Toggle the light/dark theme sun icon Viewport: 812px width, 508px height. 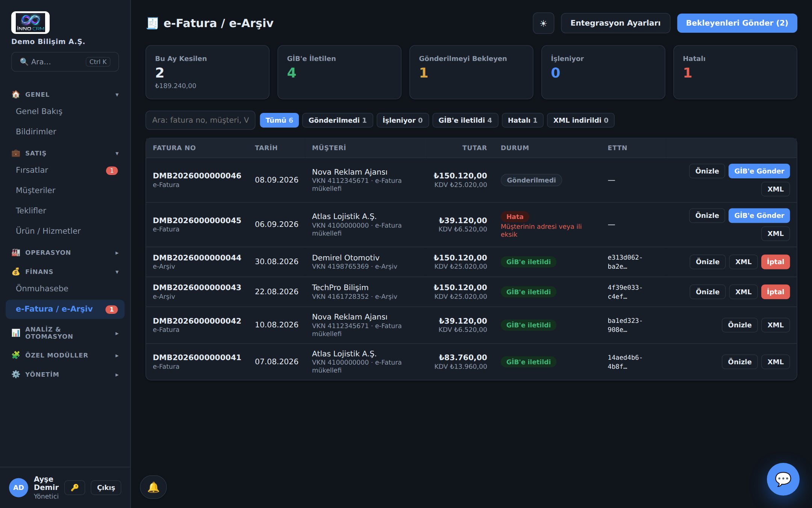pyautogui.click(x=543, y=23)
